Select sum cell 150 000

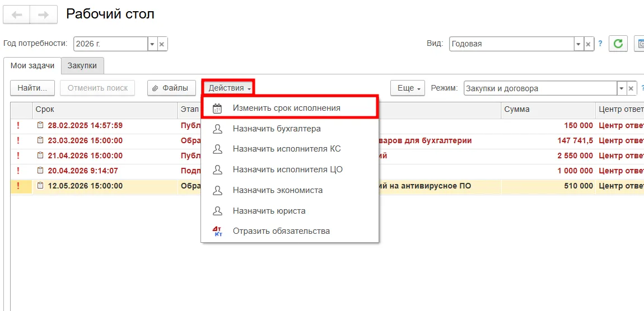coord(548,125)
